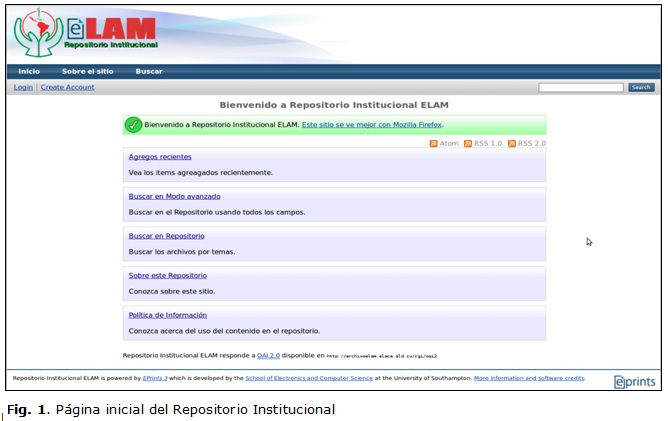Open Buscar en Repositorio link

tap(166, 236)
